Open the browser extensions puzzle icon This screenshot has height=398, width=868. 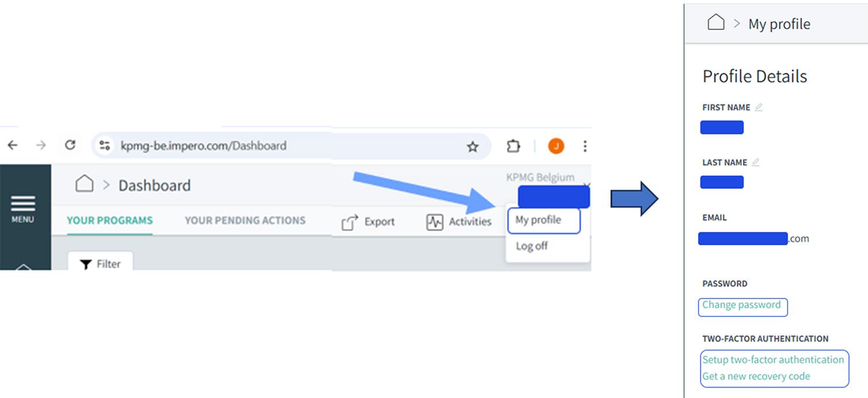(x=513, y=146)
